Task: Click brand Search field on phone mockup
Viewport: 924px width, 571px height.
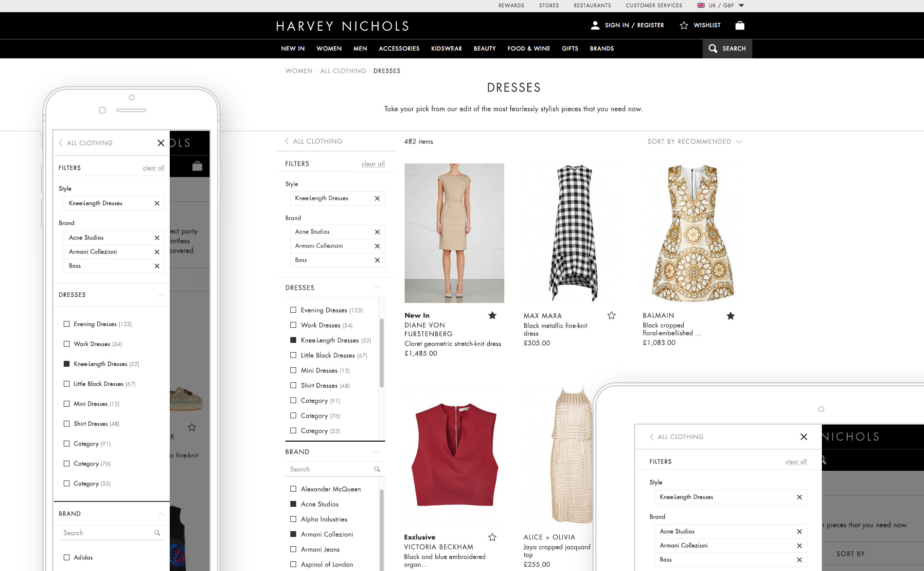Action: pyautogui.click(x=112, y=533)
